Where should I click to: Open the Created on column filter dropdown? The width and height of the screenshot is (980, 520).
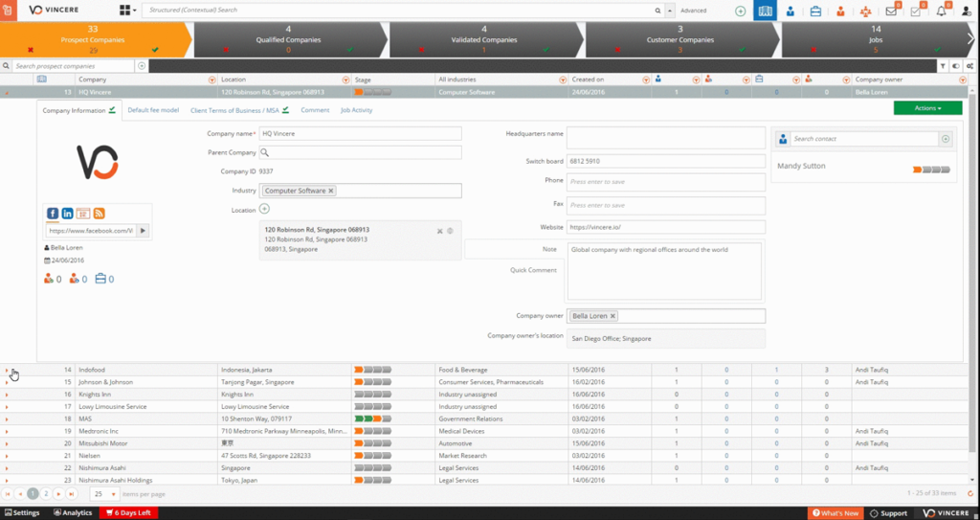tap(646, 79)
